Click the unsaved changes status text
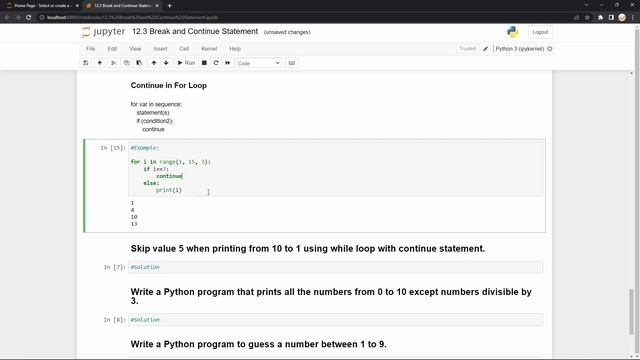This screenshot has height=360, width=640. 287,32
